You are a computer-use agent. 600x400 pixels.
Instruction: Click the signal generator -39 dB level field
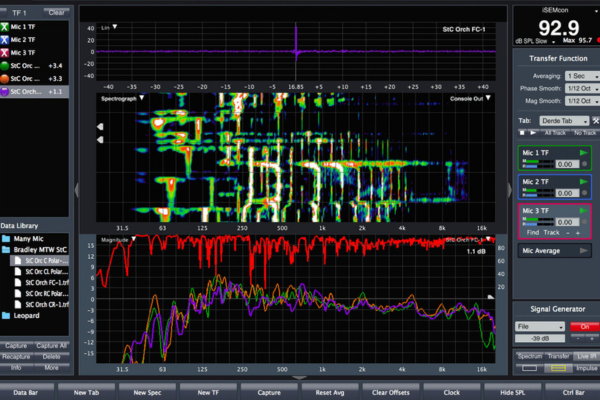coord(540,338)
